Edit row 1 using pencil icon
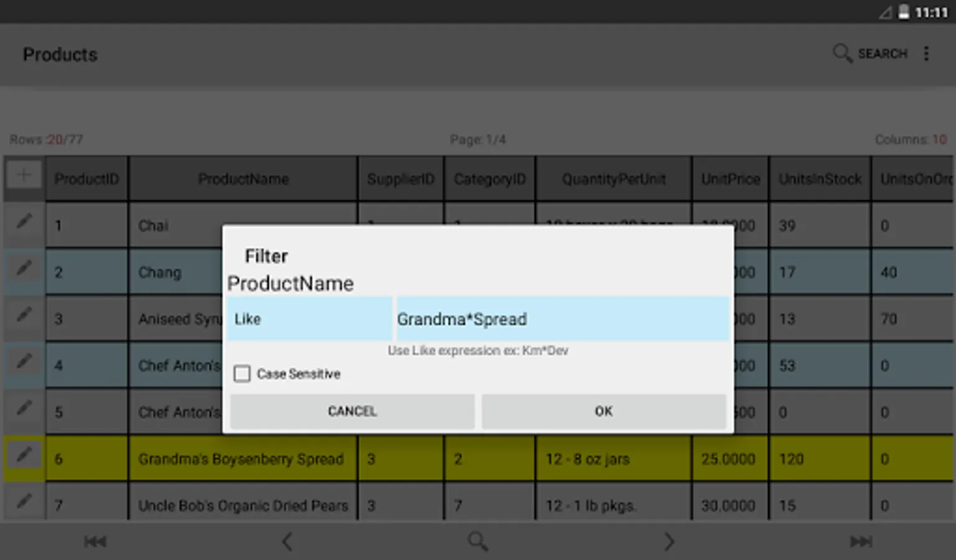 [x=24, y=221]
